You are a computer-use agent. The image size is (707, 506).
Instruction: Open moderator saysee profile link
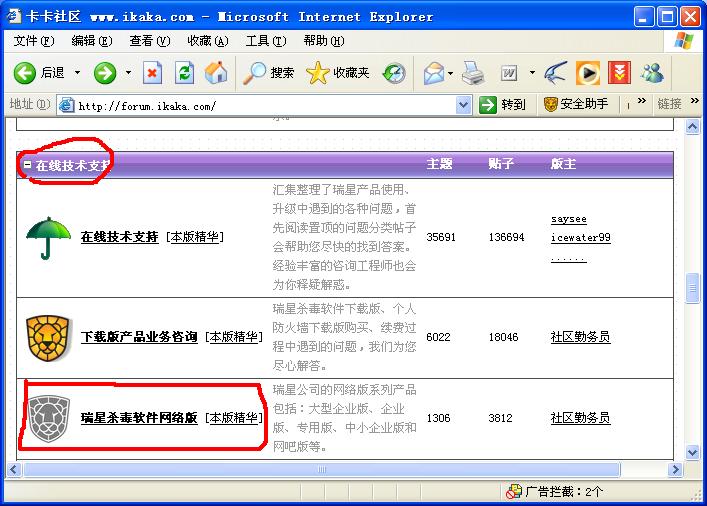(569, 220)
